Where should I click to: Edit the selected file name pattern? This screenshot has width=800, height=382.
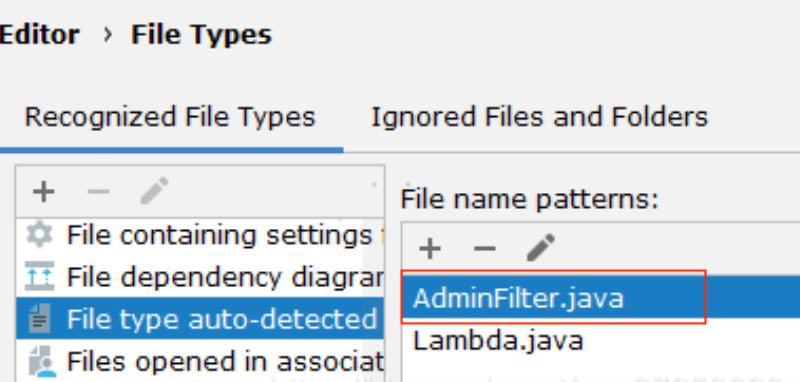pyautogui.click(x=541, y=247)
